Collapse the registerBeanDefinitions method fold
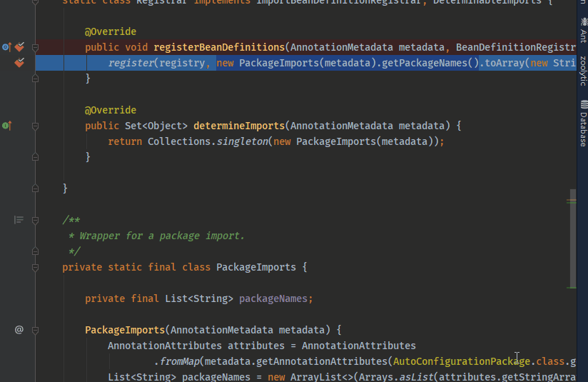 pyautogui.click(x=35, y=47)
